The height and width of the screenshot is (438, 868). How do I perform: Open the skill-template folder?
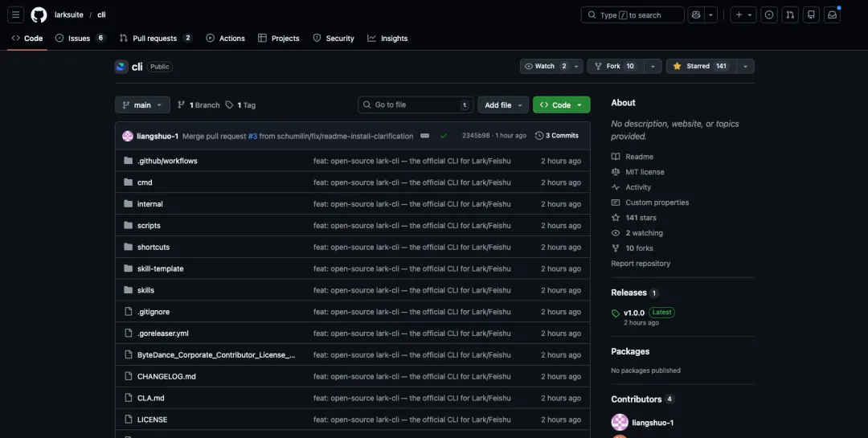161,268
